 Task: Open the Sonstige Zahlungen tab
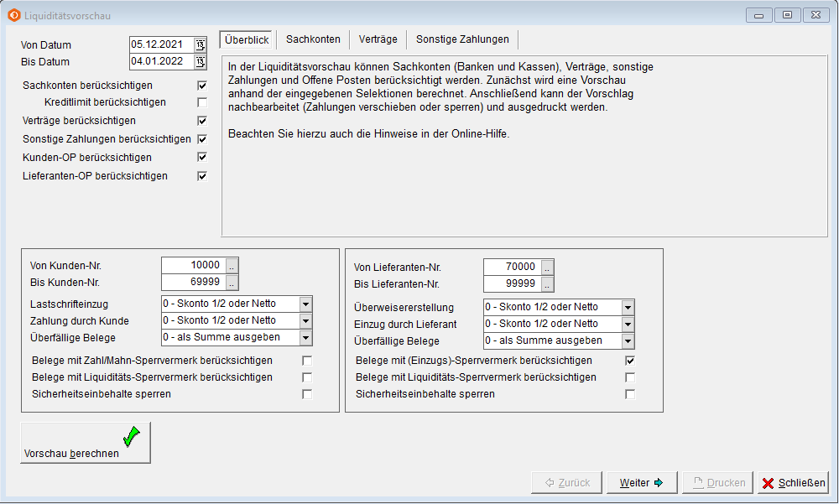click(x=462, y=39)
